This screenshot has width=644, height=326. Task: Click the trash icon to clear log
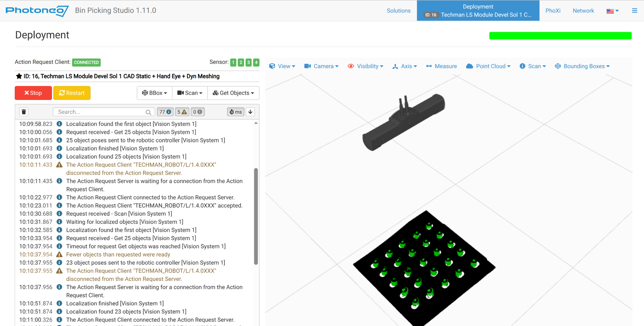pos(24,112)
